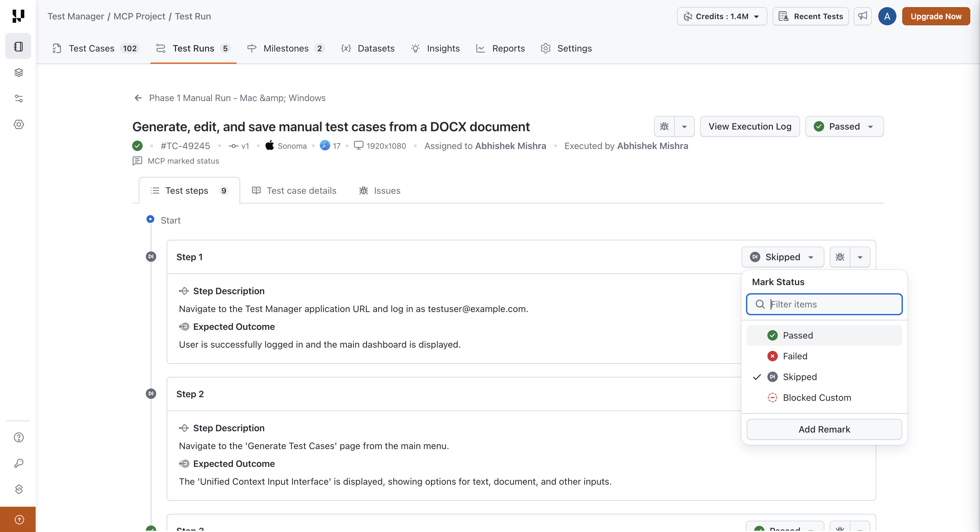The height and width of the screenshot is (532, 980).
Task: Click the Add Remark button
Action: click(824, 429)
